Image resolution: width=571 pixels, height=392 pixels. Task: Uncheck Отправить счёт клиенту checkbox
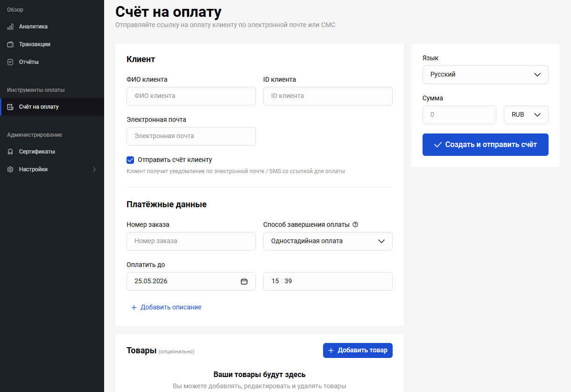[x=130, y=160]
